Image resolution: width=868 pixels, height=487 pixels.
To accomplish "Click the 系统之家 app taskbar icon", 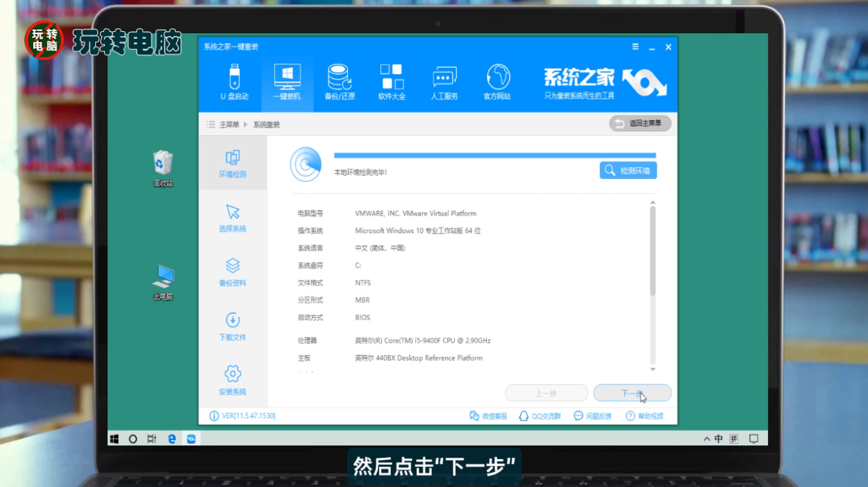I will [x=191, y=439].
